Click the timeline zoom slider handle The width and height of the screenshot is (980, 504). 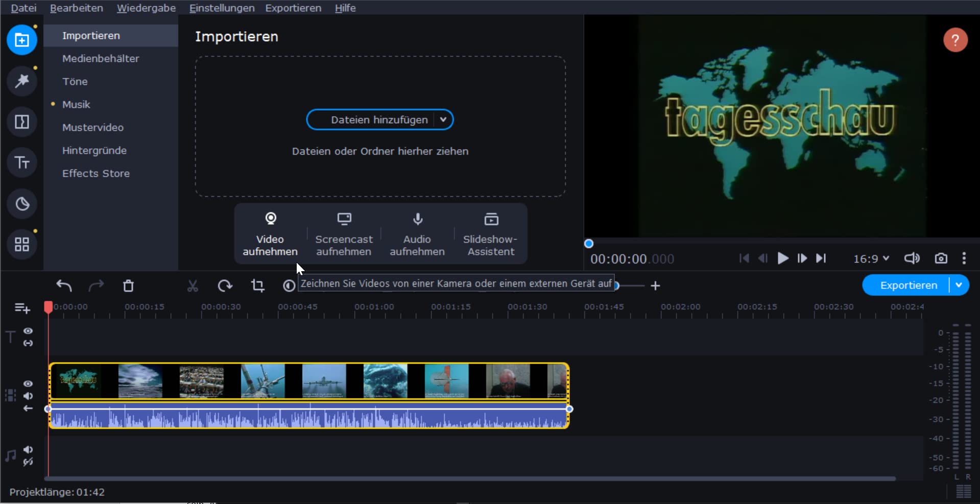click(x=617, y=285)
